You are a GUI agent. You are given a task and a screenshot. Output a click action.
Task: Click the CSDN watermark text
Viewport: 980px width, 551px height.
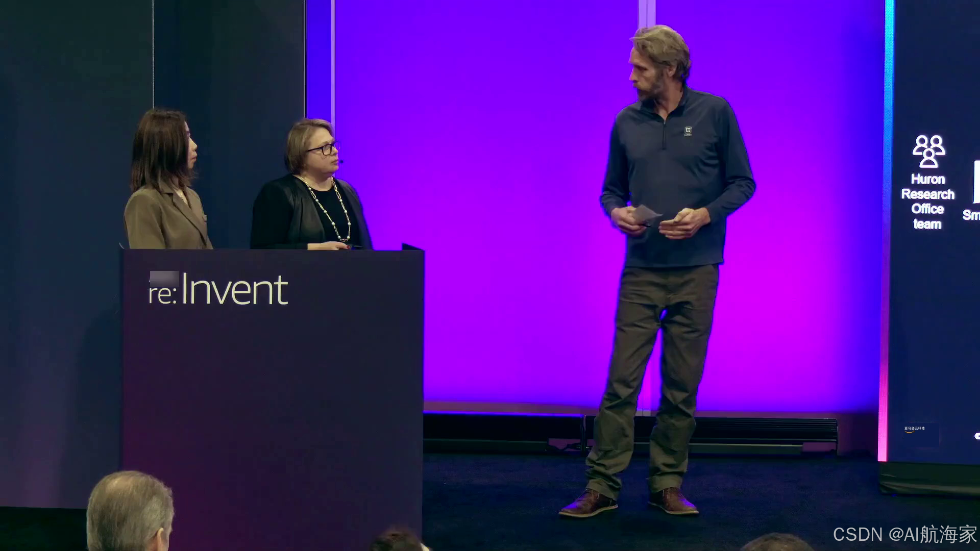[904, 534]
